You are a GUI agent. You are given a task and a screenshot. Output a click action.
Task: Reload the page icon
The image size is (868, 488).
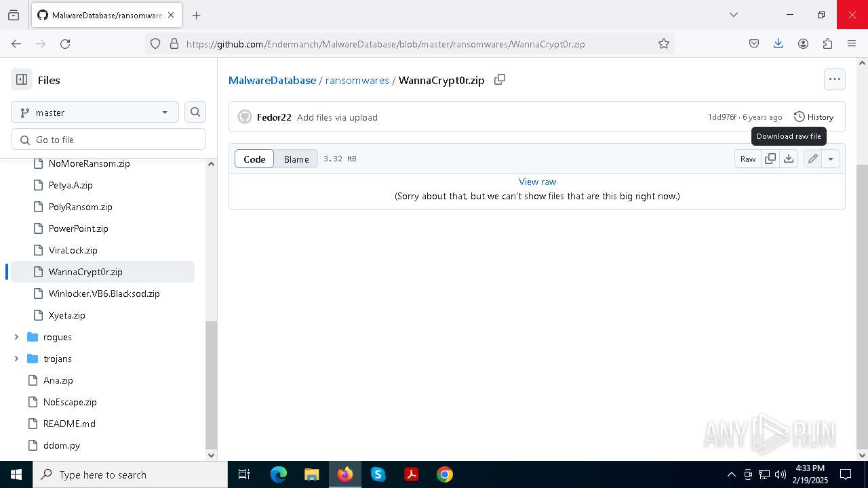click(x=65, y=43)
